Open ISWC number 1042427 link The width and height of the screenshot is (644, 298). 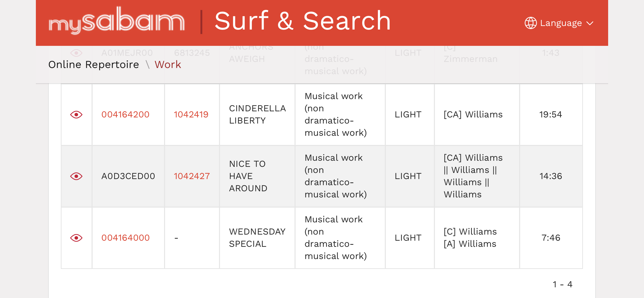point(192,176)
